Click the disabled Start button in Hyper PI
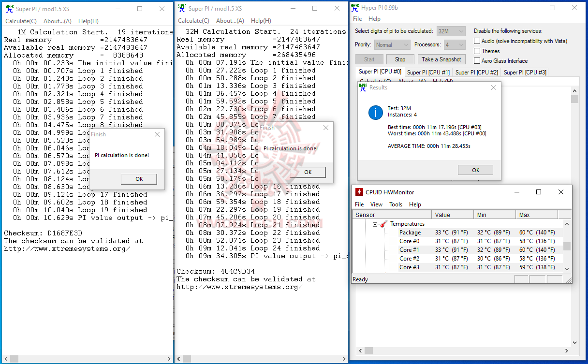Viewport: 588px width, 364px height. 369,59
